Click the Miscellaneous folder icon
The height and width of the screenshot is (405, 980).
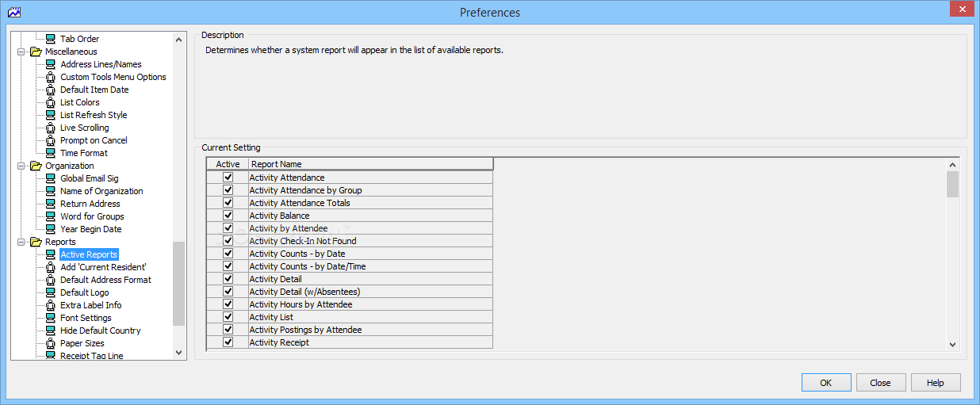point(36,52)
